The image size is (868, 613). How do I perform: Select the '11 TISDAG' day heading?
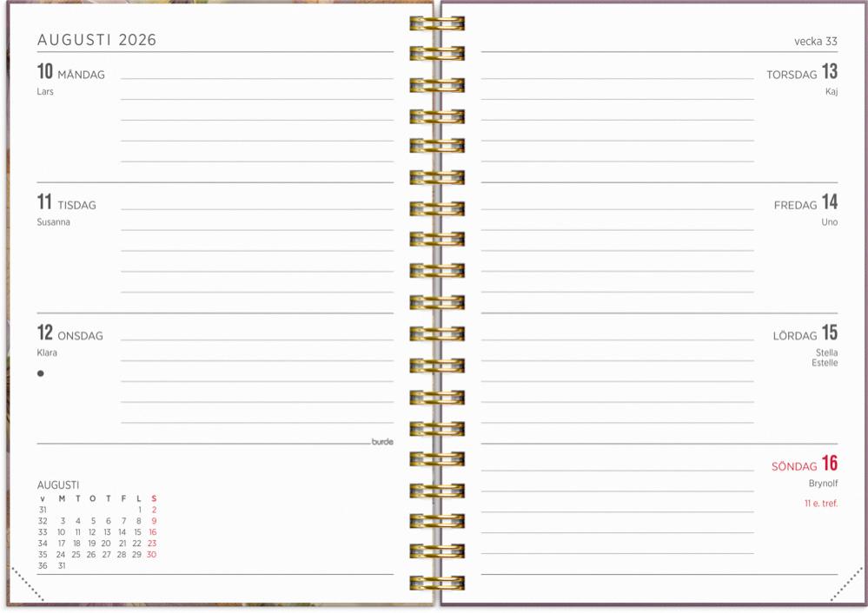[x=66, y=202]
